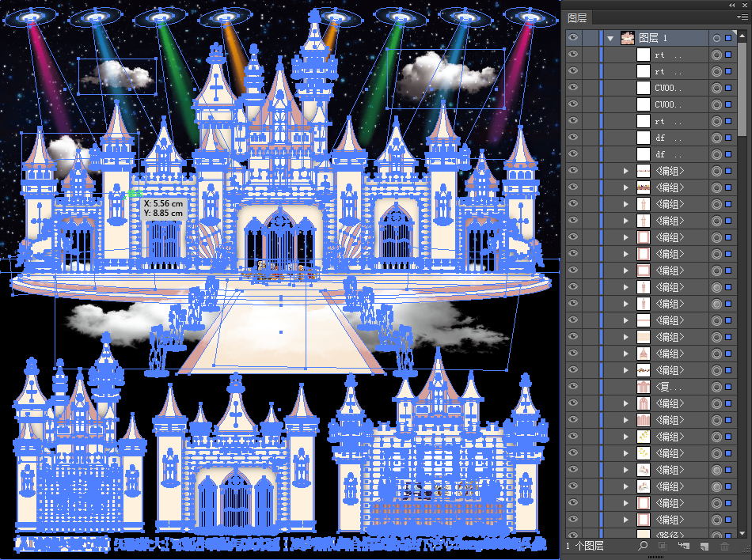The image size is (752, 560).
Task: Expand the <编组> just below <复..
Action: click(626, 403)
